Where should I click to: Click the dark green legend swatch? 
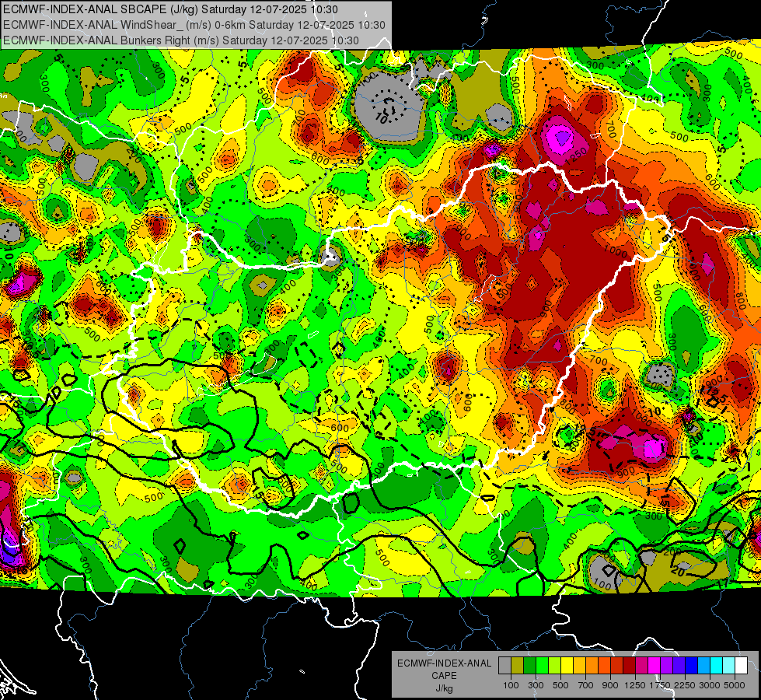point(529,665)
